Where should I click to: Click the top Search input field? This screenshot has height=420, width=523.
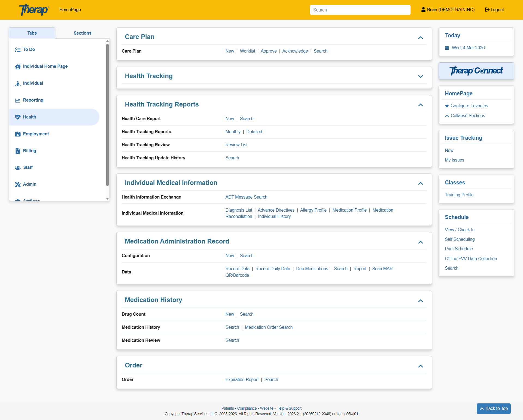click(360, 10)
